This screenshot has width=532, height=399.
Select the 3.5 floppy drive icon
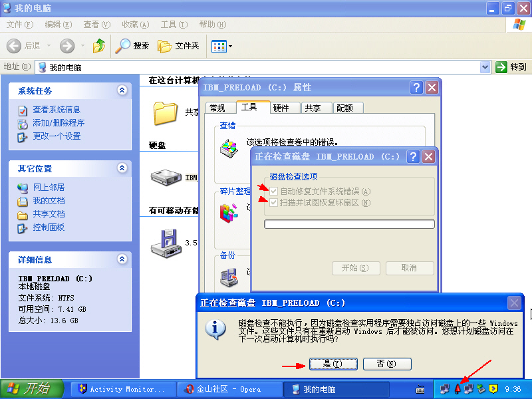166,243
